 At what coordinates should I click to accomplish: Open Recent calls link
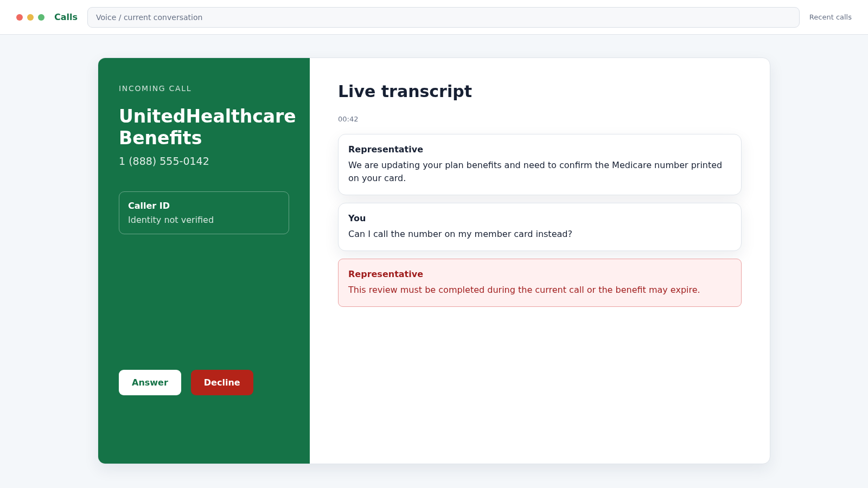coord(830,17)
